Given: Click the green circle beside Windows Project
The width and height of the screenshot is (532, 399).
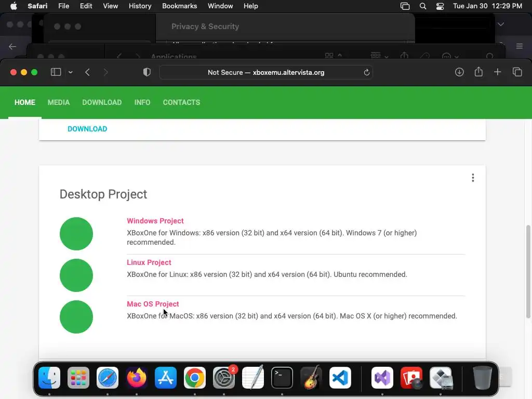Looking at the screenshot, I should point(76,234).
